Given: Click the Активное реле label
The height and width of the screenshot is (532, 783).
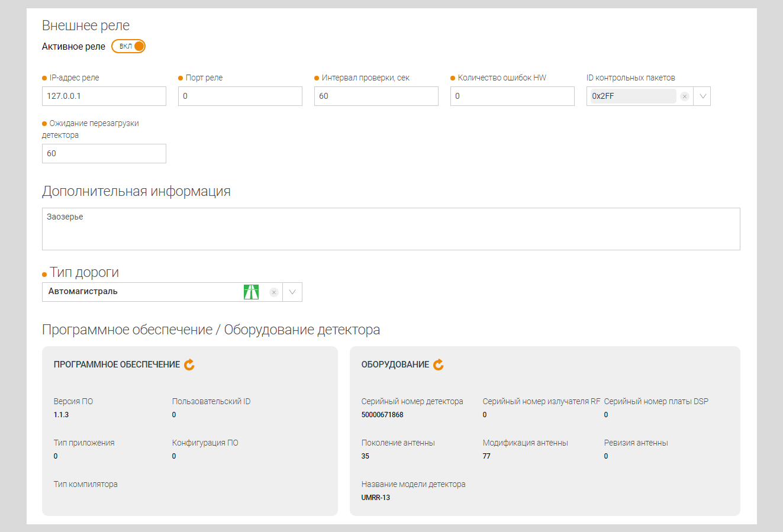Looking at the screenshot, I should click(73, 46).
